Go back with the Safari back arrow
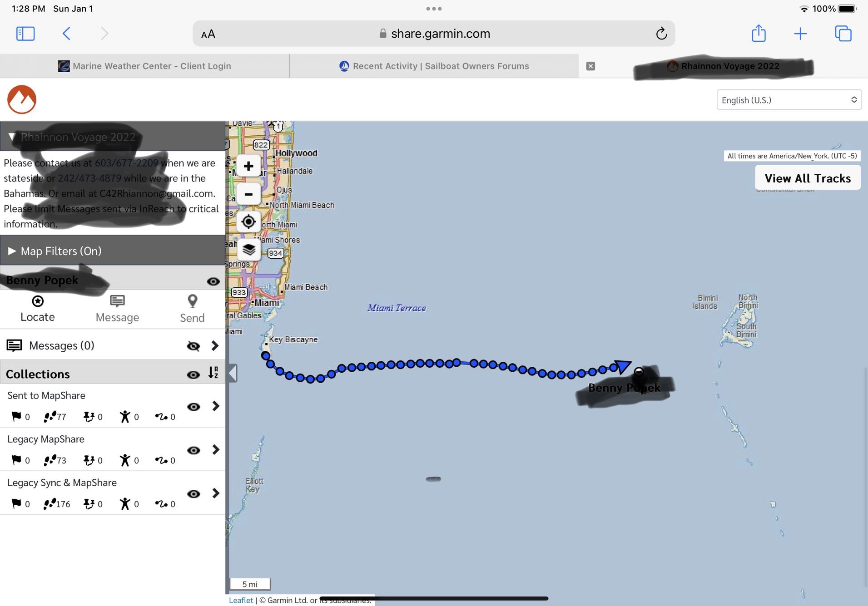 coord(66,34)
